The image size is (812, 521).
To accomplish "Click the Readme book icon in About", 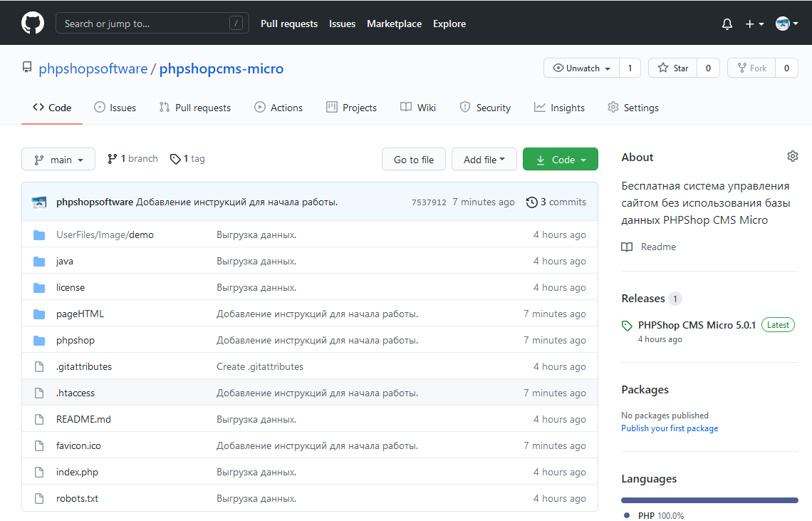I will click(x=627, y=247).
